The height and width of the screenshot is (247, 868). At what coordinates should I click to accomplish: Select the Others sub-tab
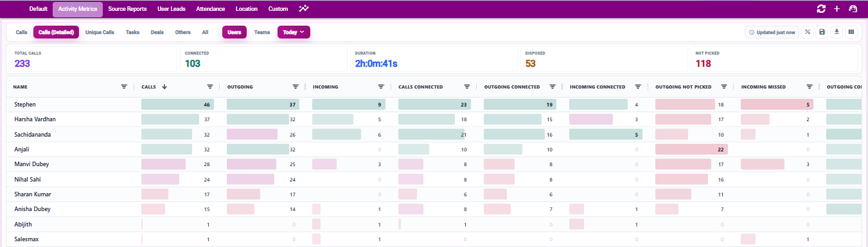click(183, 32)
